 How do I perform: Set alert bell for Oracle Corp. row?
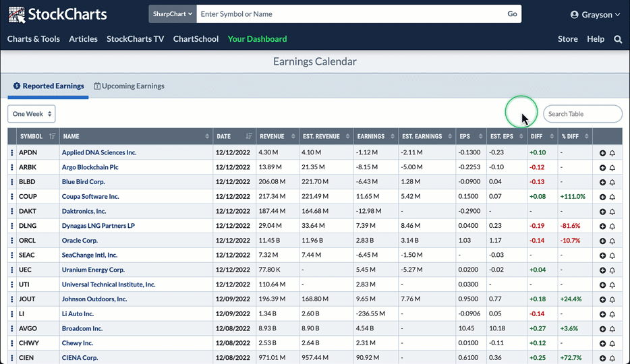[x=612, y=241]
